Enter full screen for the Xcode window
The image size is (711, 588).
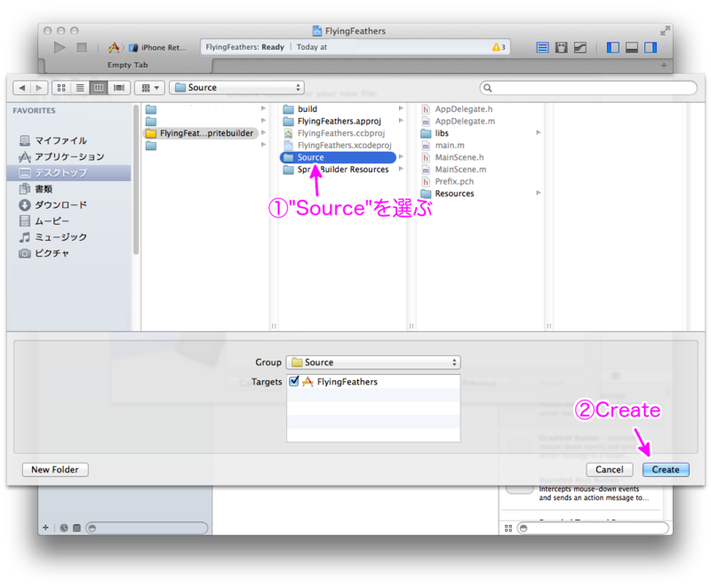(x=665, y=31)
